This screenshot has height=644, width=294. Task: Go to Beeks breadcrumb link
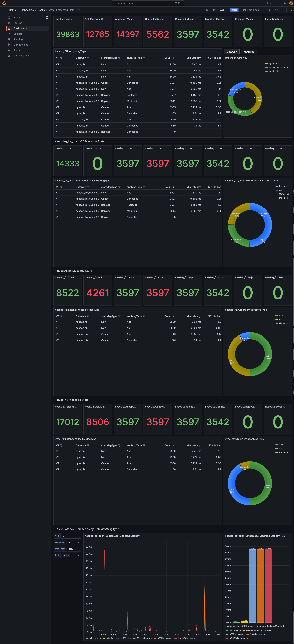tap(41, 10)
